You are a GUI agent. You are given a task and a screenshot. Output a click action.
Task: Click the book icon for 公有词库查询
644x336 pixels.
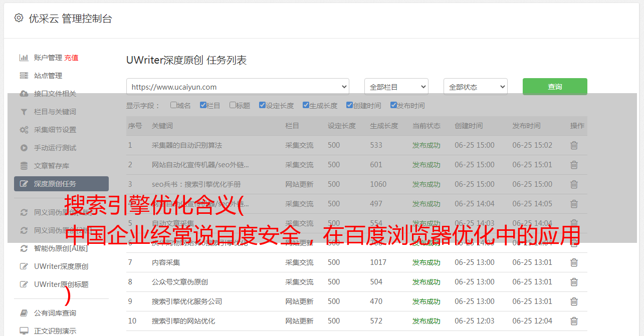(24, 313)
